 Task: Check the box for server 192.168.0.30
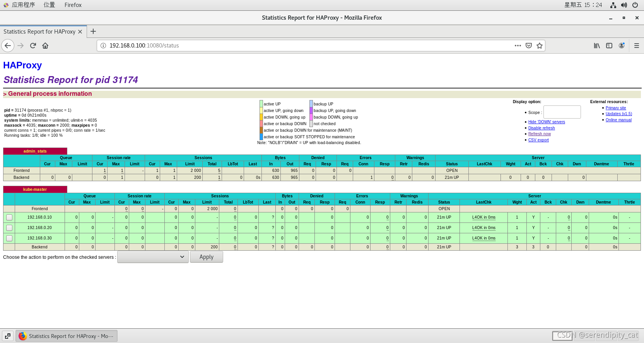click(x=9, y=238)
